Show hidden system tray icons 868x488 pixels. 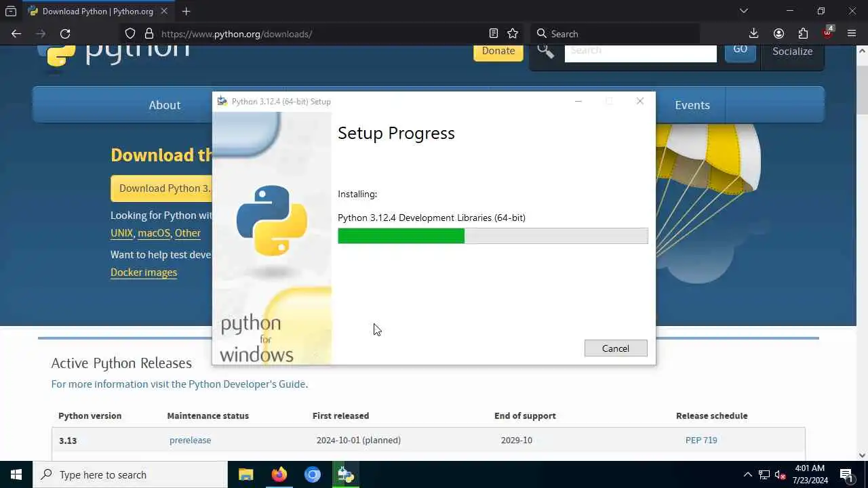[747, 474]
